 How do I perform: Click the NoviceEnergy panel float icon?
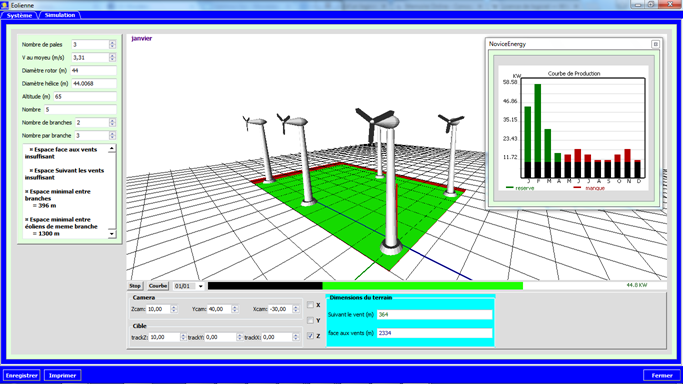[655, 44]
